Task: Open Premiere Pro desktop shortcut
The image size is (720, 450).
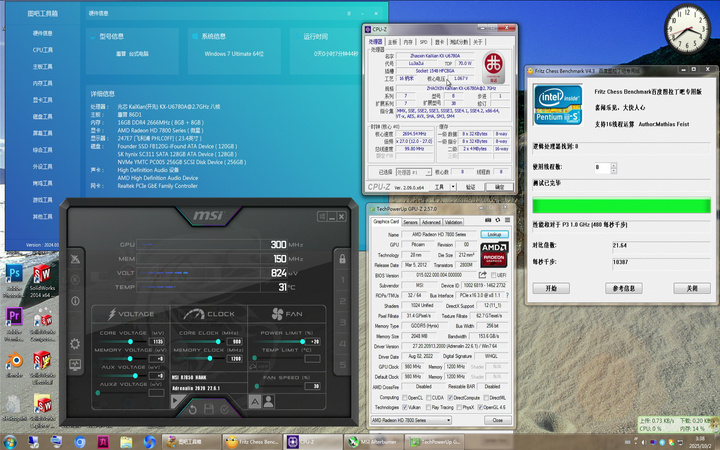Action: pyautogui.click(x=14, y=316)
